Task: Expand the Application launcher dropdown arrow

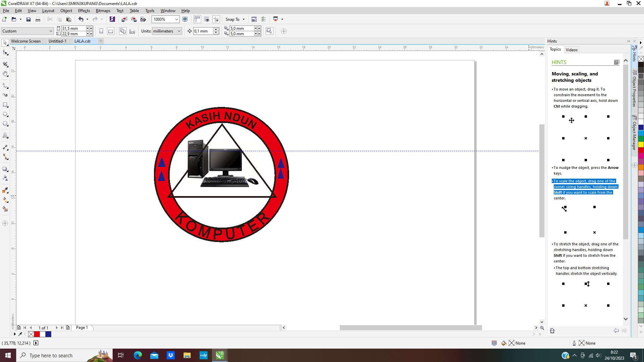Action: tap(282, 19)
